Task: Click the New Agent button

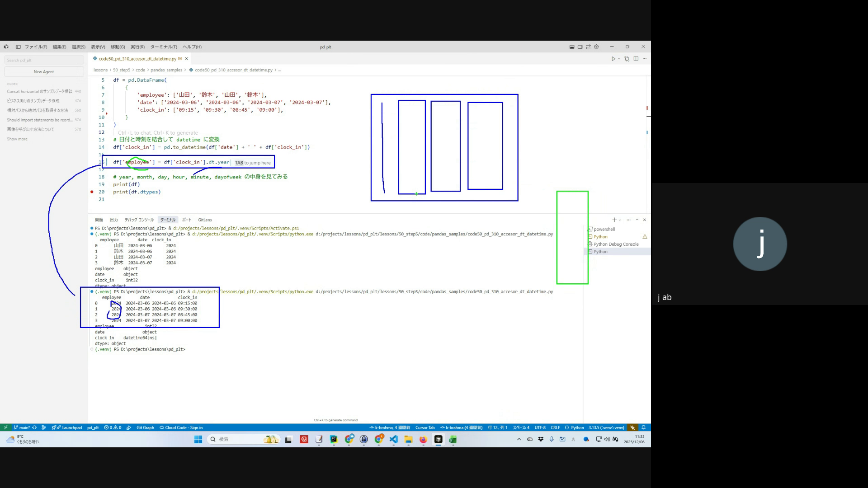Action: point(44,72)
